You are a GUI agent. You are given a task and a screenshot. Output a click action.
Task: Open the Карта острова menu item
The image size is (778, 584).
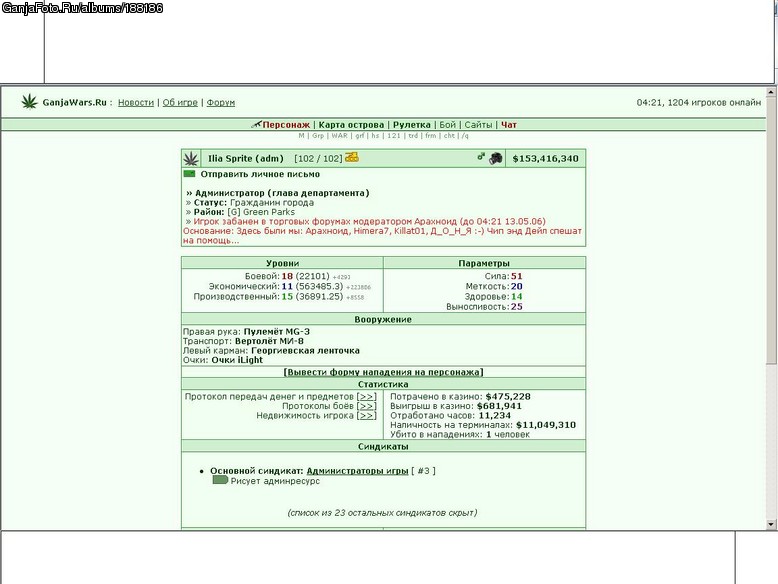coord(351,125)
